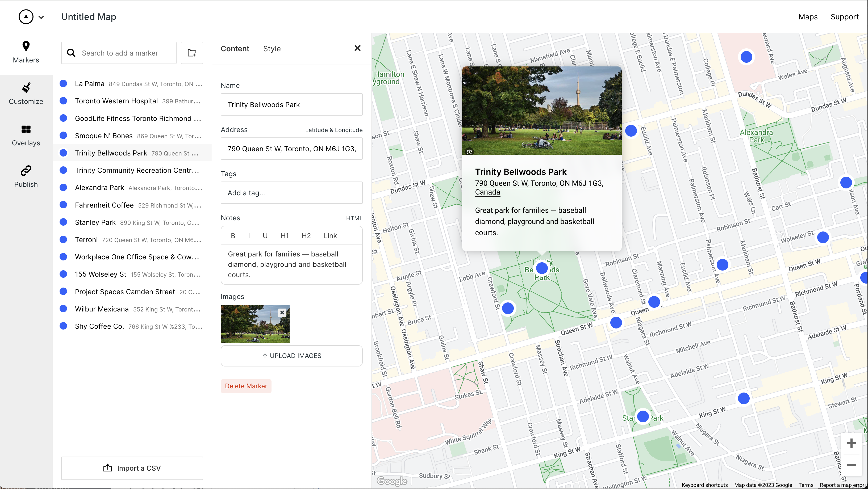Click the Untitled Map title
Viewport: 868px width, 489px height.
click(89, 17)
